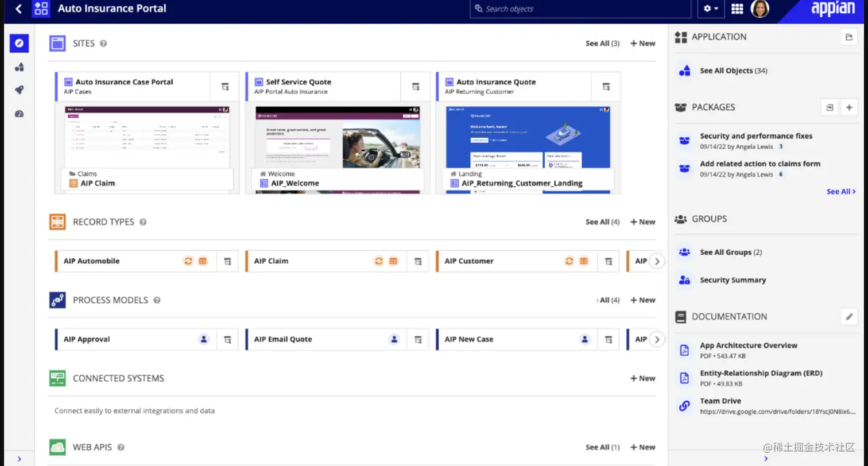Open See All Groups (2)
This screenshot has height=466, width=868.
coord(731,253)
